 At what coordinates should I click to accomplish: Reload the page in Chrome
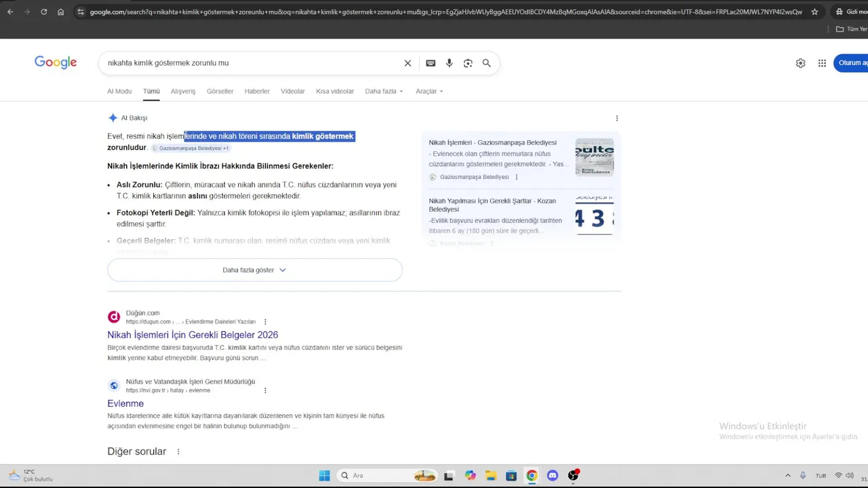tap(44, 12)
